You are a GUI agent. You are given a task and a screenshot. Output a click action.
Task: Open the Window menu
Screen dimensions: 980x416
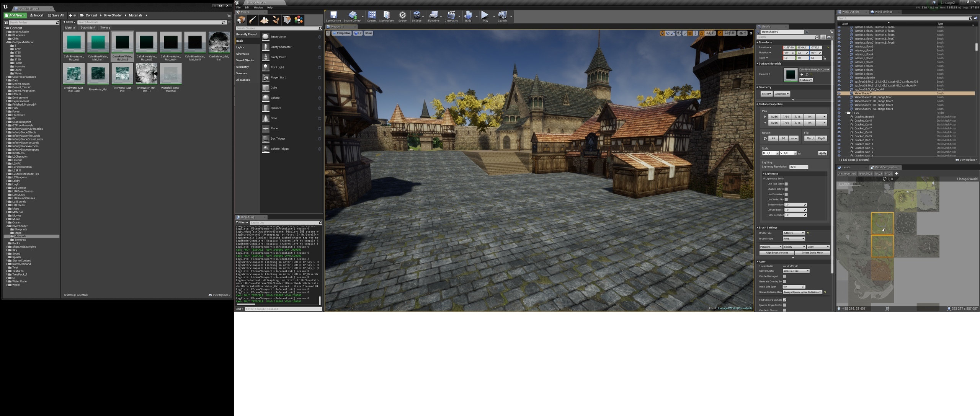[x=258, y=8]
